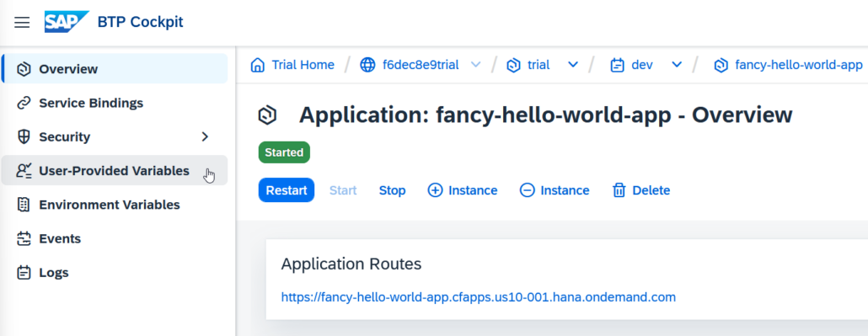Click the Events icon in sidebar

(x=24, y=238)
